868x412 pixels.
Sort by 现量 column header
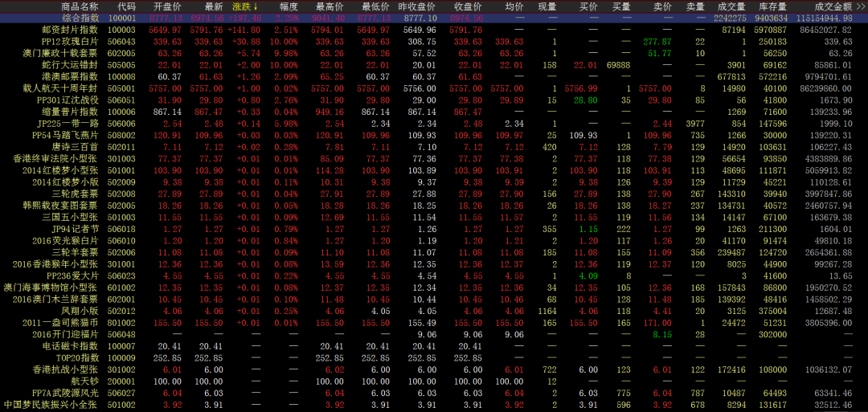tap(547, 6)
